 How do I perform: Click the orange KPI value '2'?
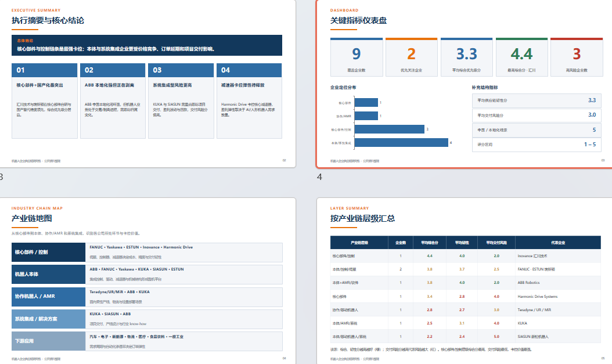click(411, 54)
